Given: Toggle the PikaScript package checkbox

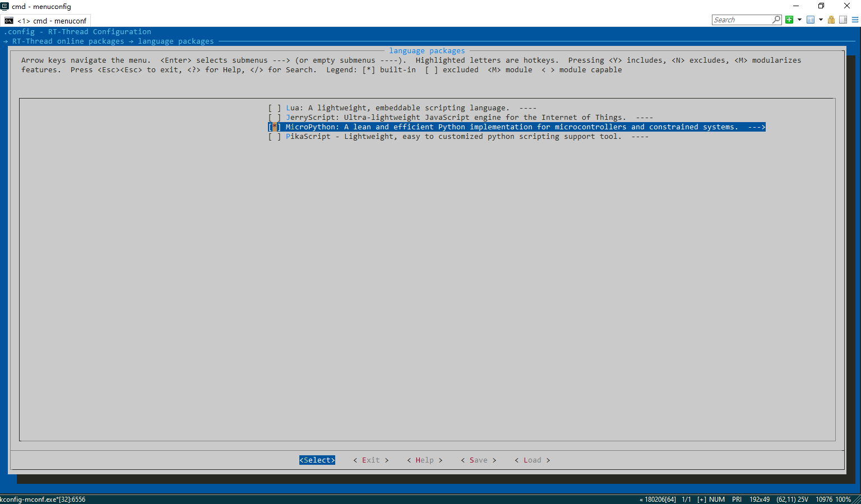Looking at the screenshot, I should [274, 136].
